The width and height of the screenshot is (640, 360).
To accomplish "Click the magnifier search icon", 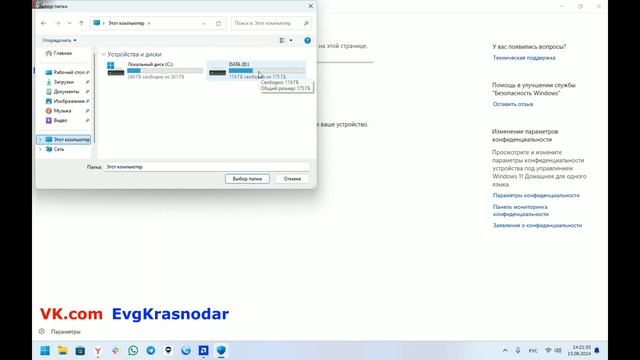I will pyautogui.click(x=306, y=23).
